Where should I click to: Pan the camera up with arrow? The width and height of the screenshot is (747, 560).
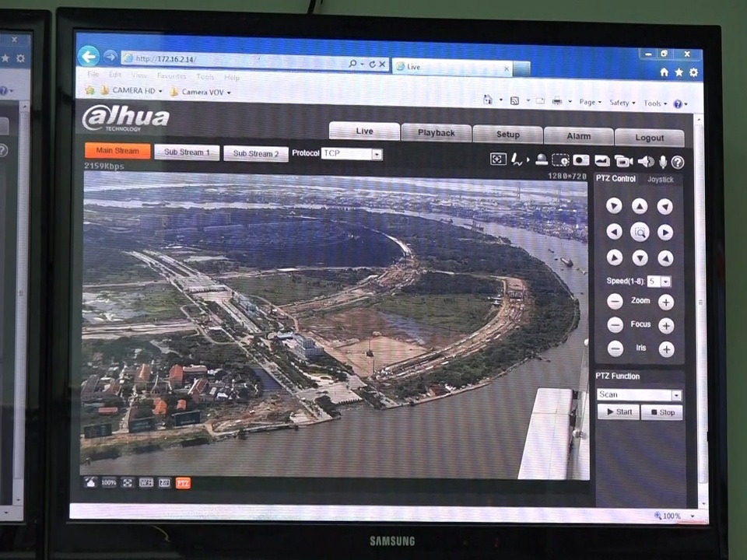pyautogui.click(x=640, y=206)
